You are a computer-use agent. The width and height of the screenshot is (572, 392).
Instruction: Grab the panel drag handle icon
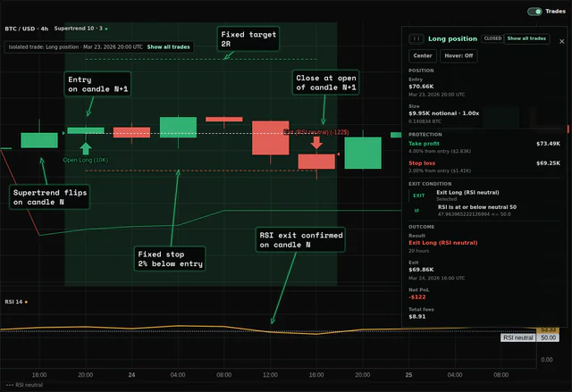(x=416, y=38)
